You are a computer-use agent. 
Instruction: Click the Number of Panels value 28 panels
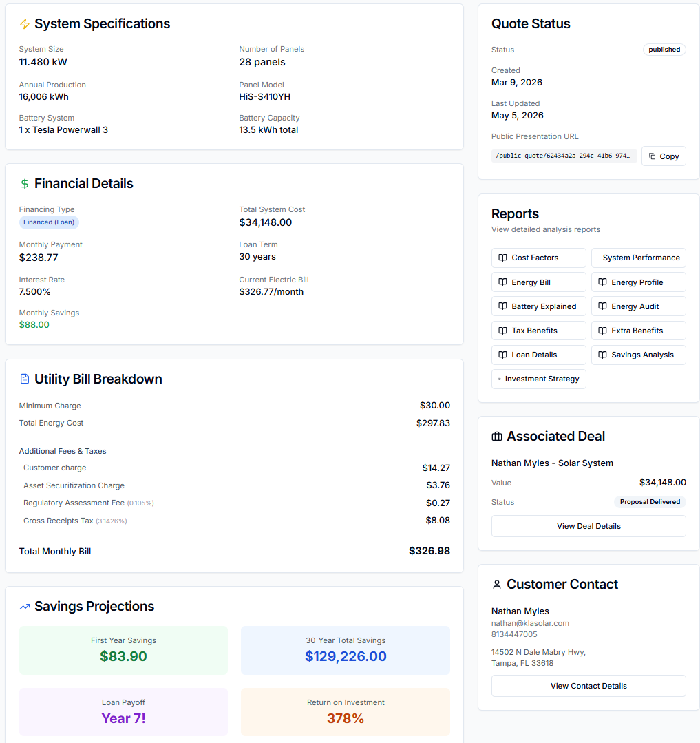[x=262, y=62]
